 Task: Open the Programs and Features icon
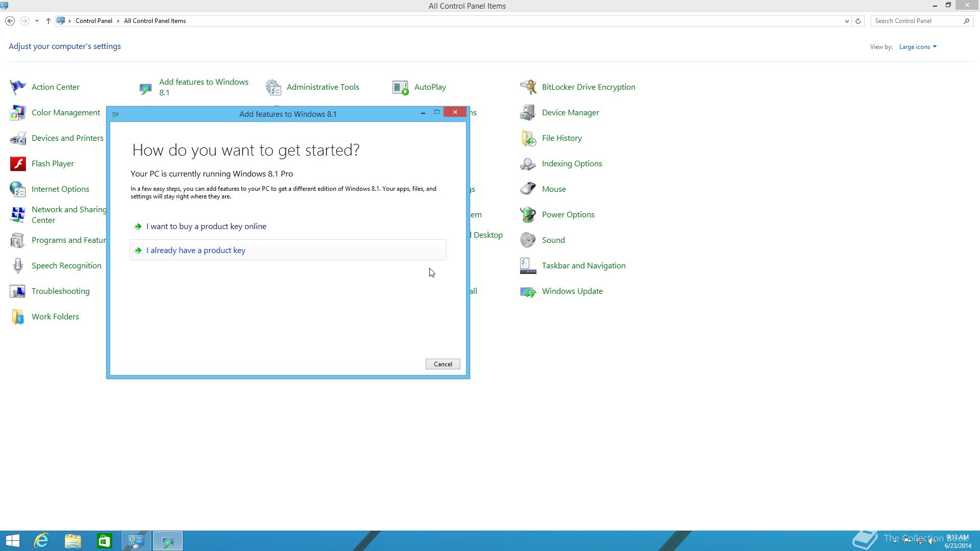click(18, 240)
